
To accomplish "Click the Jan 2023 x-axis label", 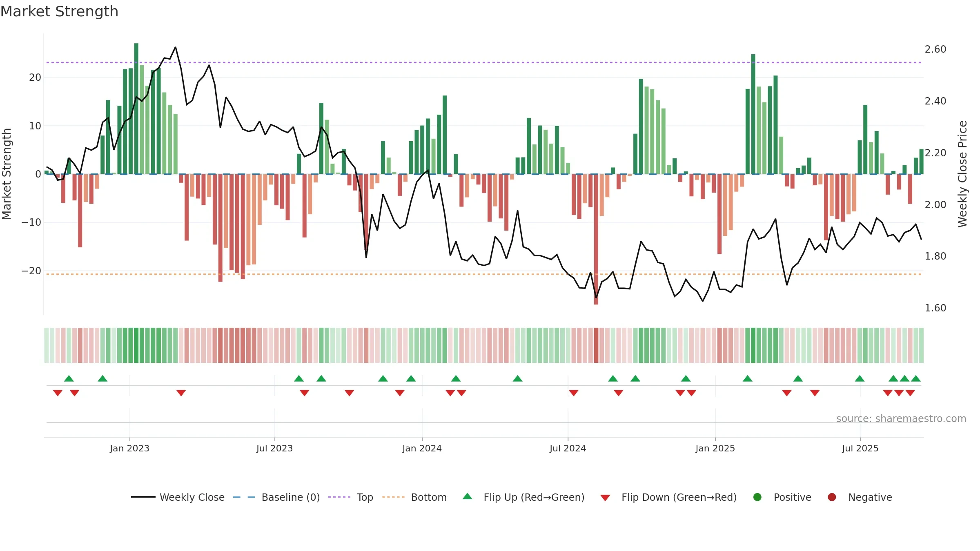I will pos(129,448).
